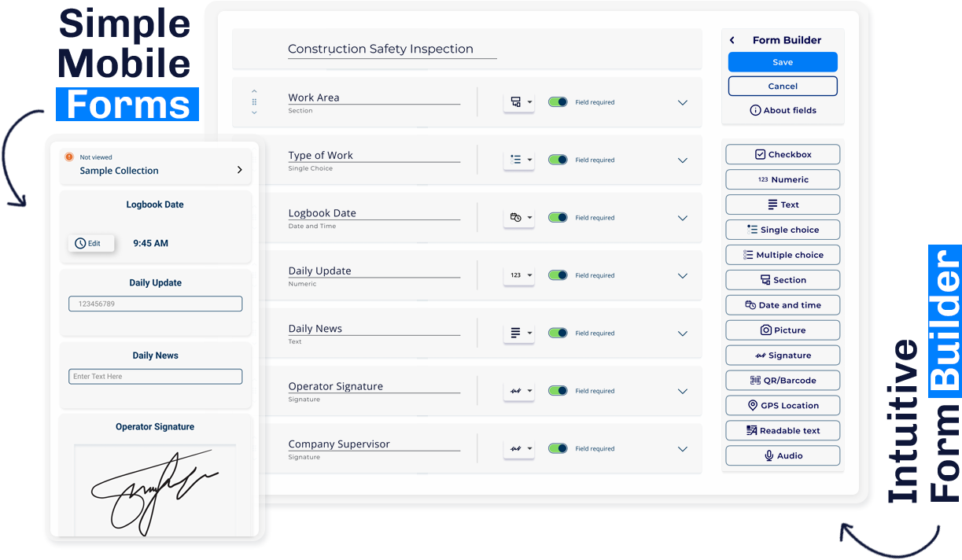This screenshot has height=560, width=962.
Task: Expand the Type of Work field row
Action: click(x=682, y=160)
